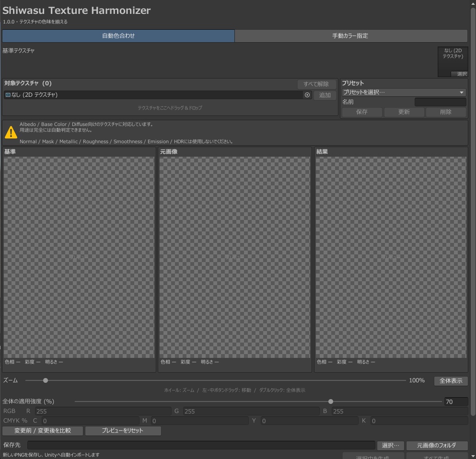
Task: Click the preset 削除 button
Action: click(x=446, y=112)
